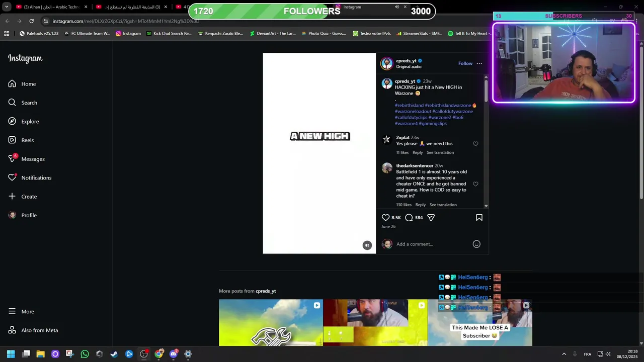
Task: Open Windows Start menu
Action: 11,354
